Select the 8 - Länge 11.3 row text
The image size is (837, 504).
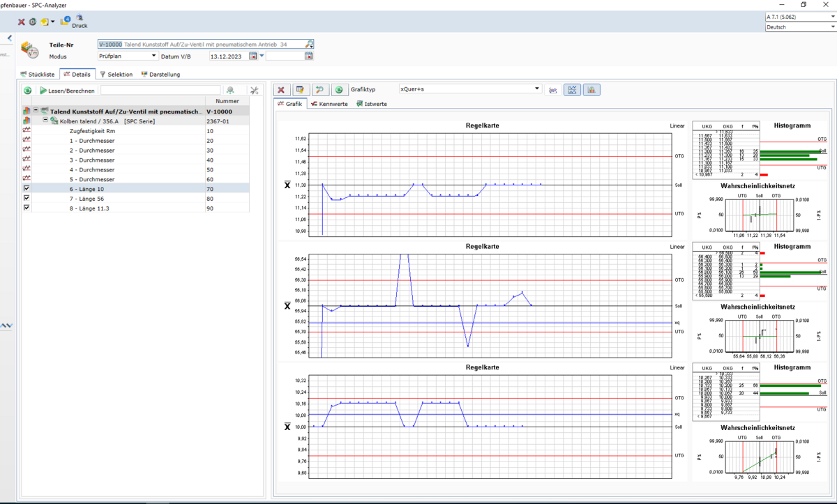pyautogui.click(x=89, y=208)
